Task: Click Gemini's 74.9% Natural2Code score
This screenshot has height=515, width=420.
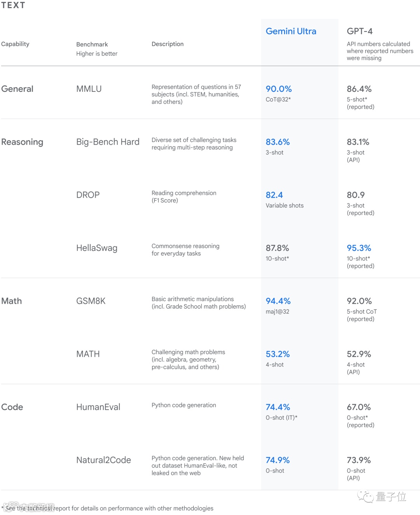Action: (x=277, y=460)
